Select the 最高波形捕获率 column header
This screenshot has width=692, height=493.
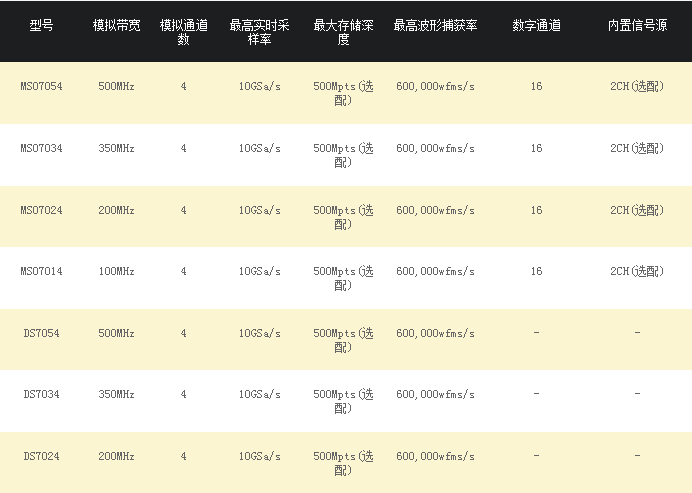(x=435, y=25)
